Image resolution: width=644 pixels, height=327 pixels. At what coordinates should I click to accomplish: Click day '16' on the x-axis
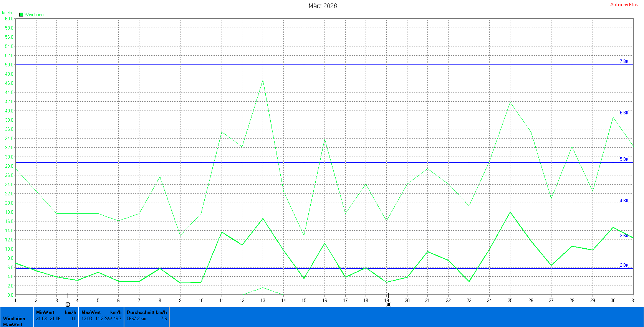pyautogui.click(x=324, y=301)
